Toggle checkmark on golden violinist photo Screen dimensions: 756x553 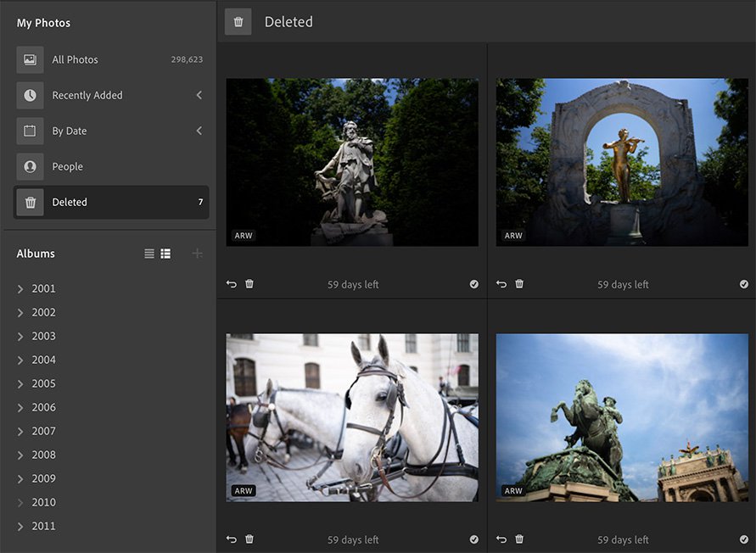tap(744, 284)
